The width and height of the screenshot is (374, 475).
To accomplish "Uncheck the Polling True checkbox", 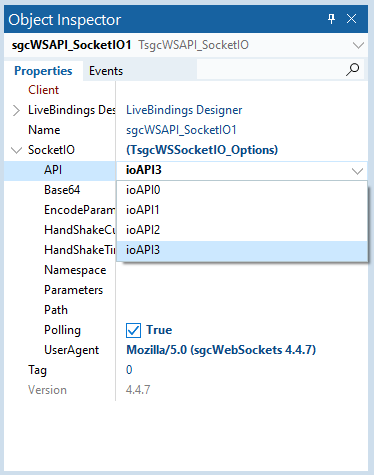I will 133,330.
